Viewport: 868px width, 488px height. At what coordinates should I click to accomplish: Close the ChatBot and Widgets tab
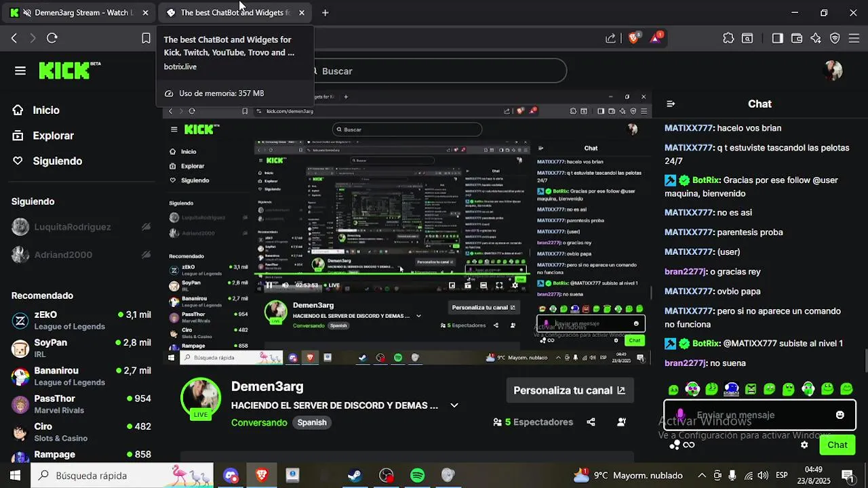pyautogui.click(x=302, y=12)
